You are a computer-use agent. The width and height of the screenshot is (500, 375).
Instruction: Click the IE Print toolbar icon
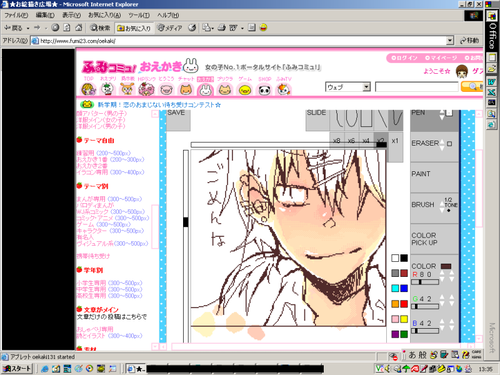pos(222,28)
